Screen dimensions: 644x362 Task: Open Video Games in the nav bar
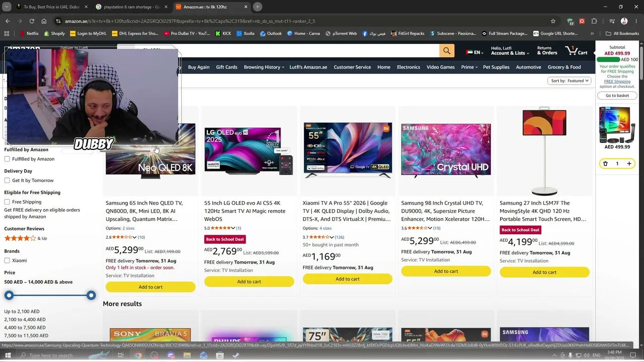[x=441, y=67]
